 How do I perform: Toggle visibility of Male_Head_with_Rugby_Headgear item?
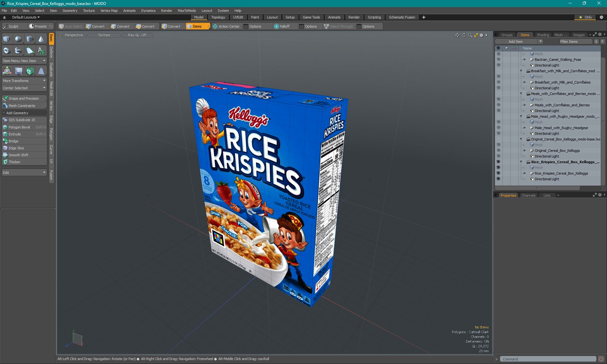point(498,128)
